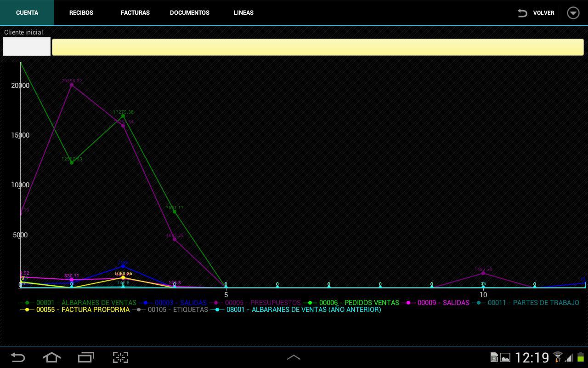This screenshot has height=368, width=588.
Task: Tap the screenshot capture icon
Action: click(120, 357)
